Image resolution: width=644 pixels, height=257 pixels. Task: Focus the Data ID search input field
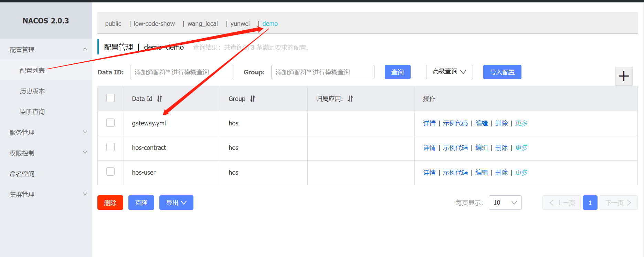click(x=182, y=72)
